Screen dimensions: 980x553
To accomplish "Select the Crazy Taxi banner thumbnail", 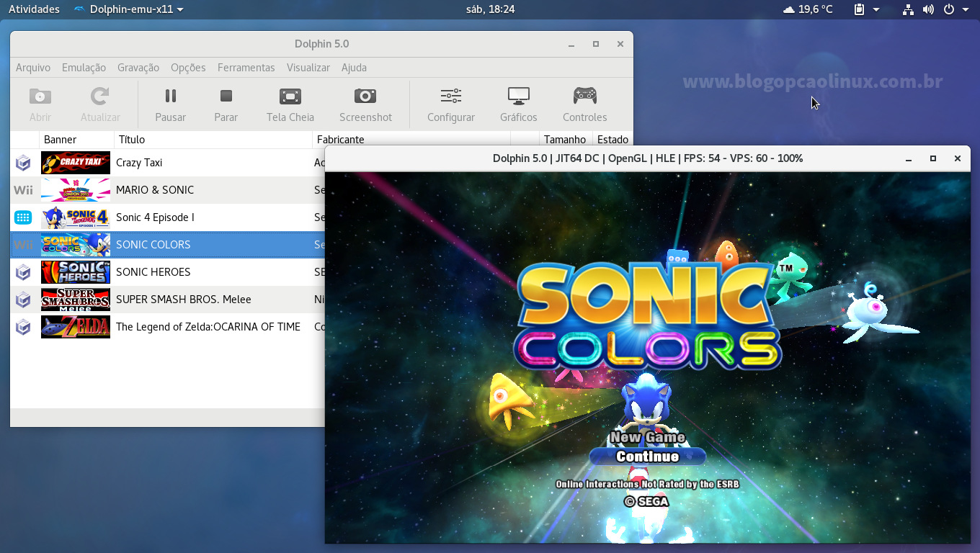I will click(76, 163).
